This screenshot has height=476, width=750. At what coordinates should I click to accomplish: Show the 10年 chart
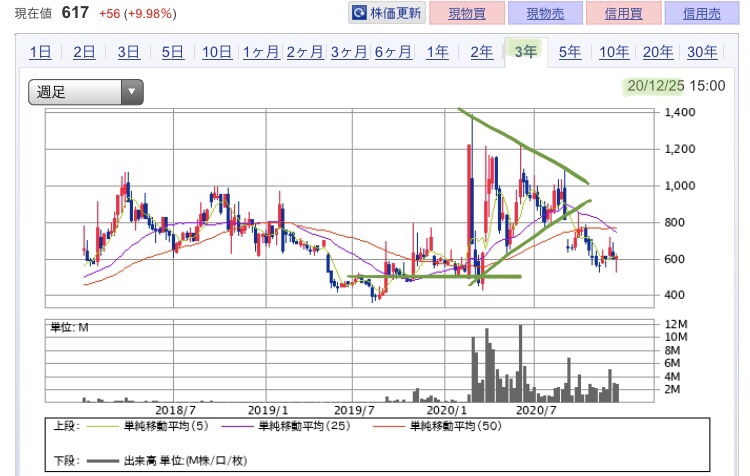pyautogui.click(x=614, y=52)
